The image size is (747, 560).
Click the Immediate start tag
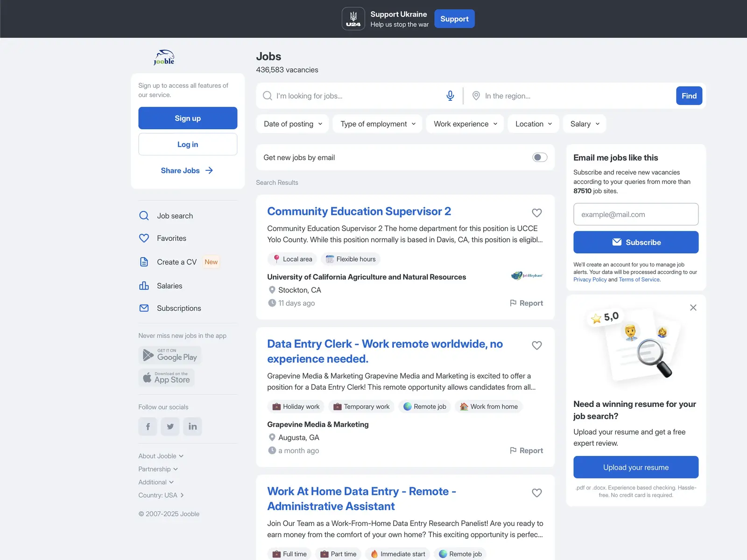coord(398,554)
